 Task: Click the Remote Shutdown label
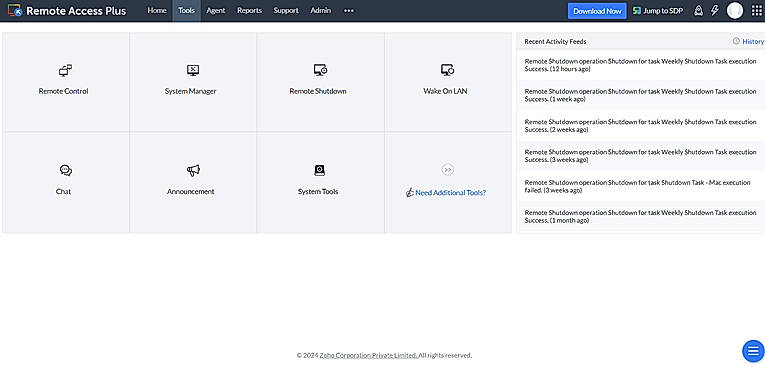(318, 91)
